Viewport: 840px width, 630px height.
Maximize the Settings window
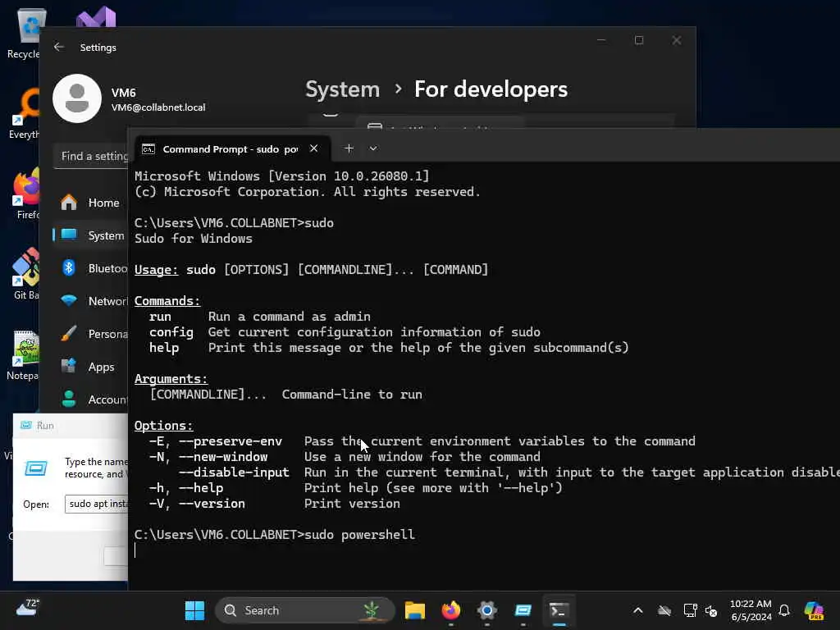(638, 40)
